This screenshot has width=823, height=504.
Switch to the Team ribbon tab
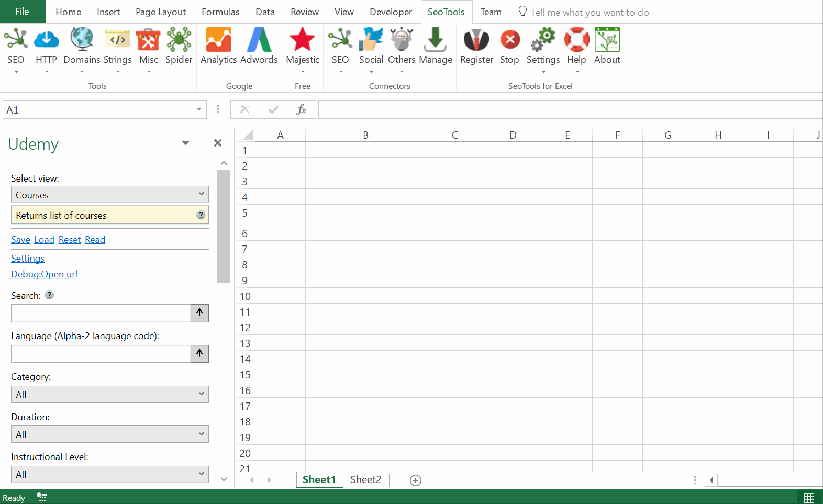491,12
